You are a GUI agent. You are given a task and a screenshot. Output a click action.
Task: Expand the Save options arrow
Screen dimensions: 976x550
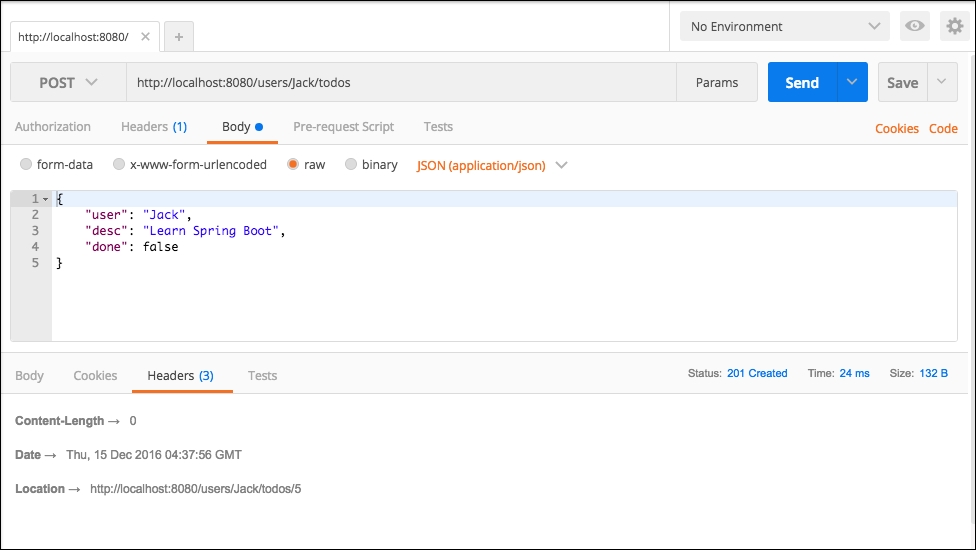tap(942, 83)
